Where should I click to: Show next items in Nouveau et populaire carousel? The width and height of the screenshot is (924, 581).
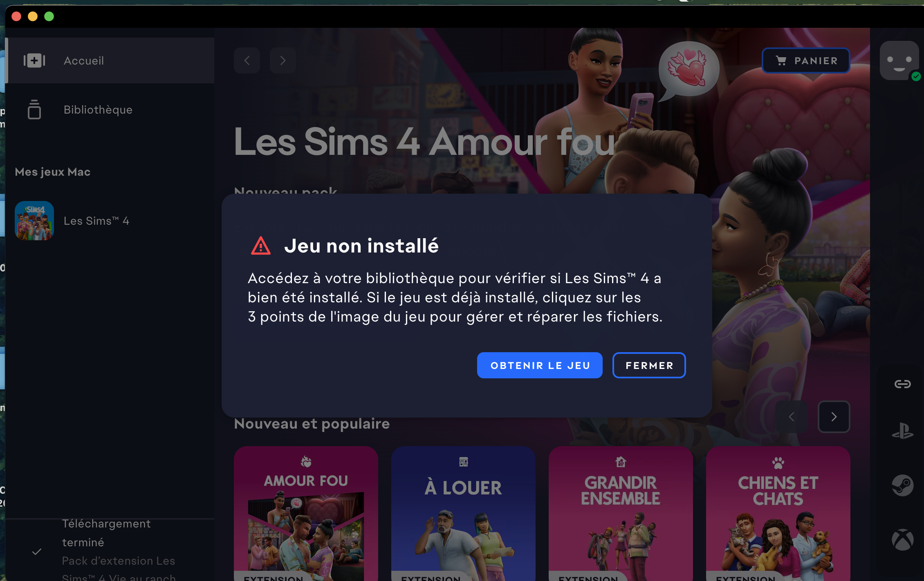pos(834,417)
